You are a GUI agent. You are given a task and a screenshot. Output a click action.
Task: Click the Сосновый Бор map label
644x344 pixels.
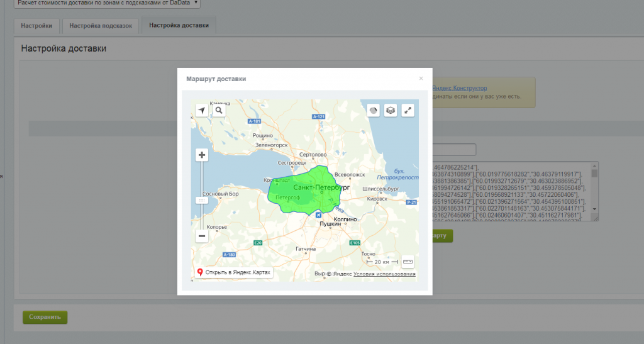(221, 194)
